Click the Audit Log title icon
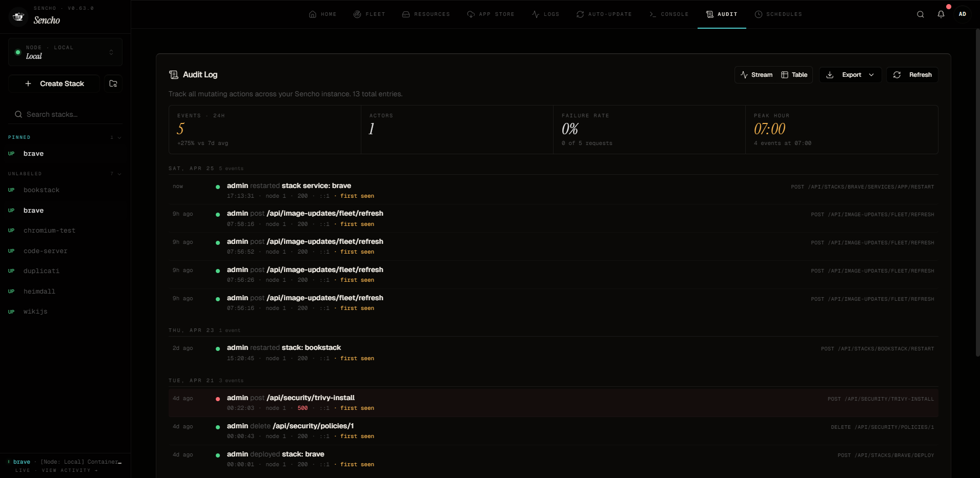This screenshot has height=478, width=980. point(174,75)
